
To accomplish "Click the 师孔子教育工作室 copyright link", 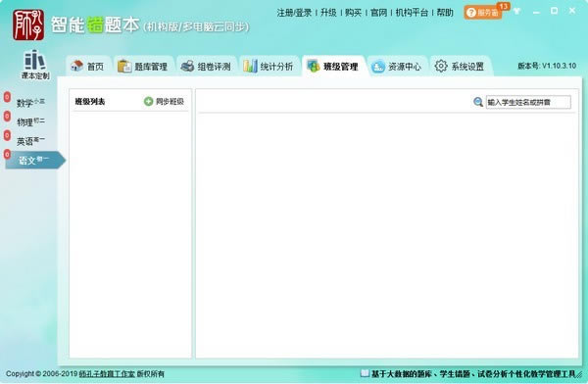I will pyautogui.click(x=107, y=374).
